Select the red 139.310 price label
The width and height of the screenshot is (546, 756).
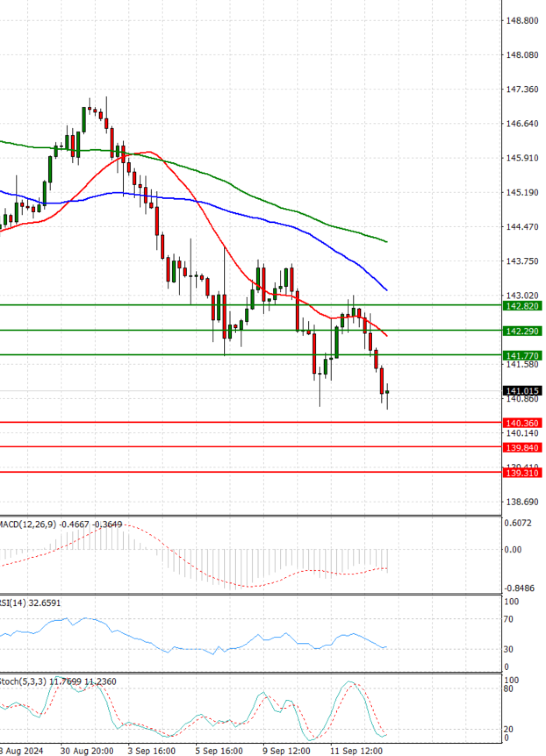(x=522, y=473)
